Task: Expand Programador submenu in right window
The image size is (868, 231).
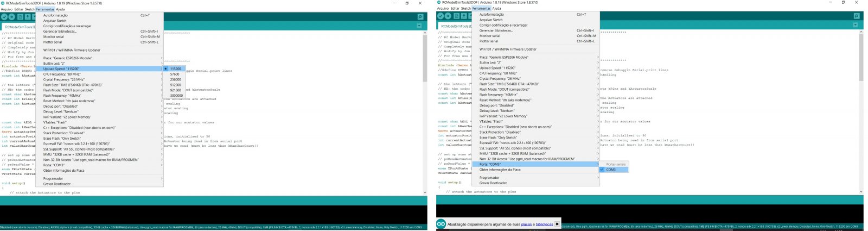Action: [535, 178]
